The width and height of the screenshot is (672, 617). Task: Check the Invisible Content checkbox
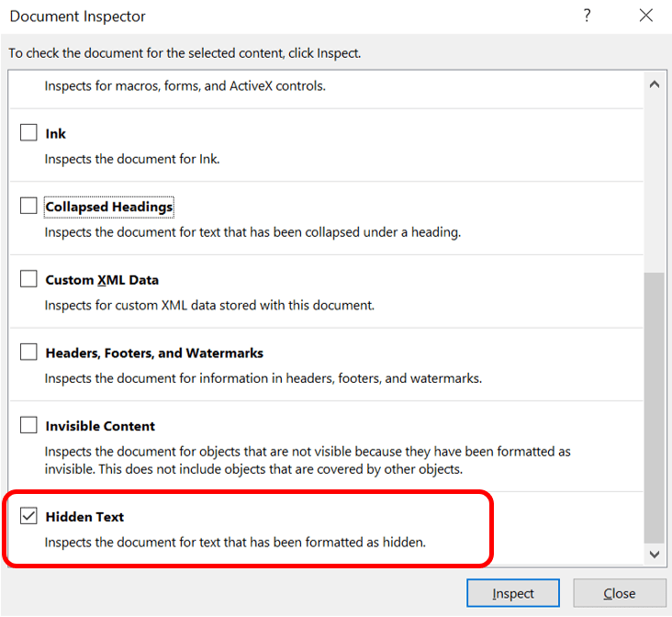(x=29, y=426)
